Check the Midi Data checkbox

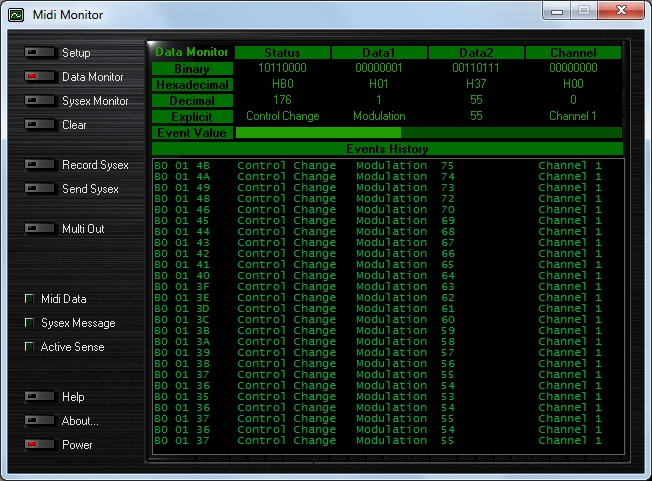click(30, 299)
